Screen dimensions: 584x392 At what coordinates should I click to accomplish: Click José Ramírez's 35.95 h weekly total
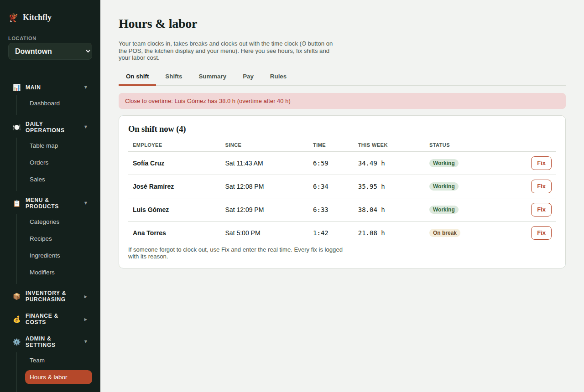[371, 186]
